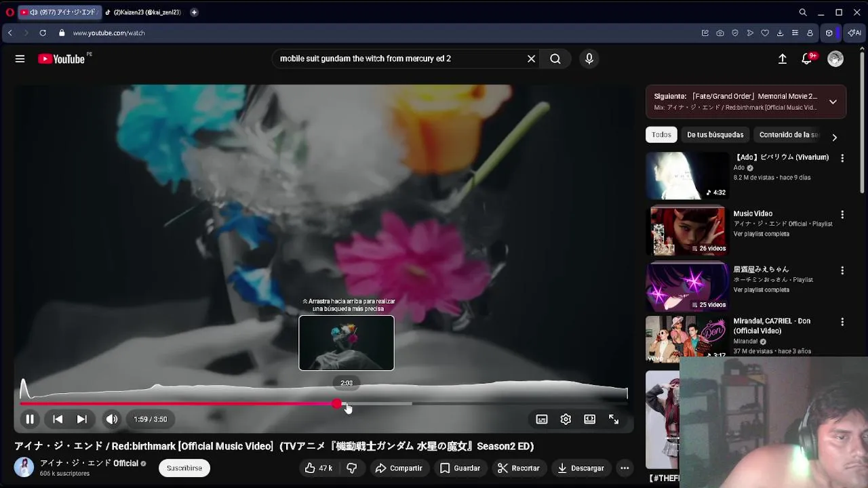The width and height of the screenshot is (868, 488).
Task: Open the browser snapshot camera icon
Action: [720, 33]
